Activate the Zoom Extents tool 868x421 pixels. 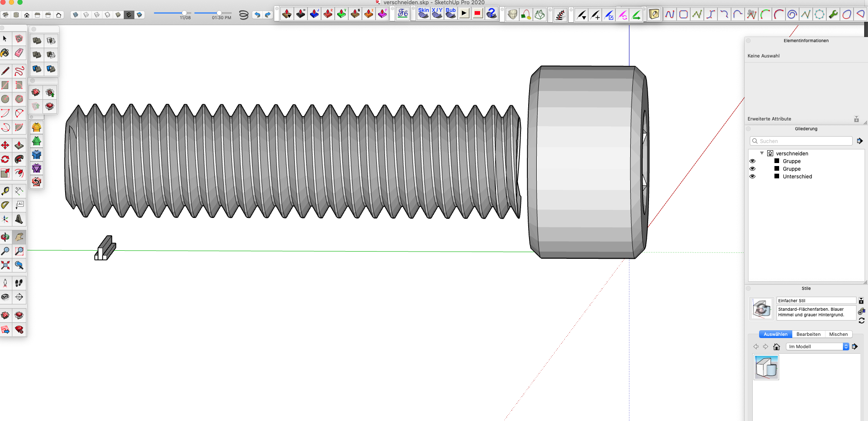pos(5,265)
